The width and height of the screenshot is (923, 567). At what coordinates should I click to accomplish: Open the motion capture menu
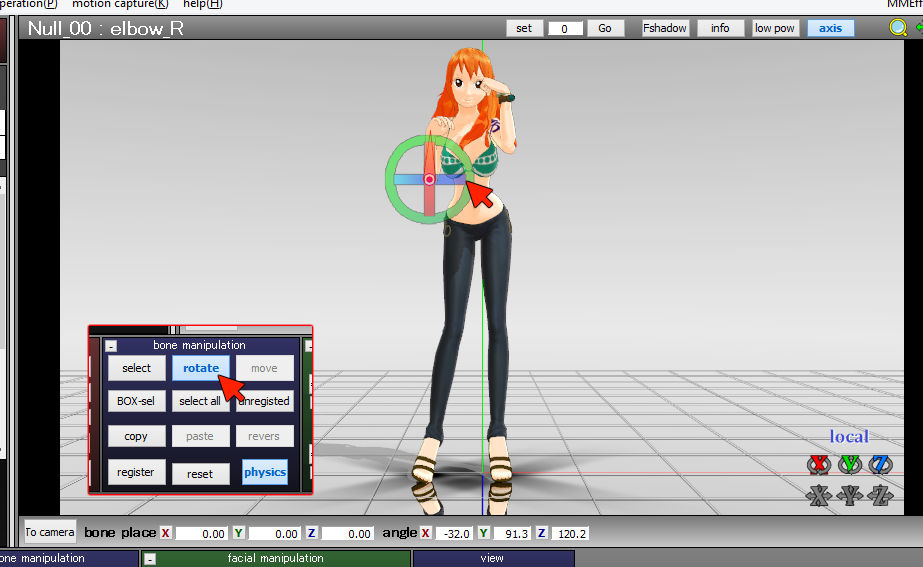tap(120, 4)
